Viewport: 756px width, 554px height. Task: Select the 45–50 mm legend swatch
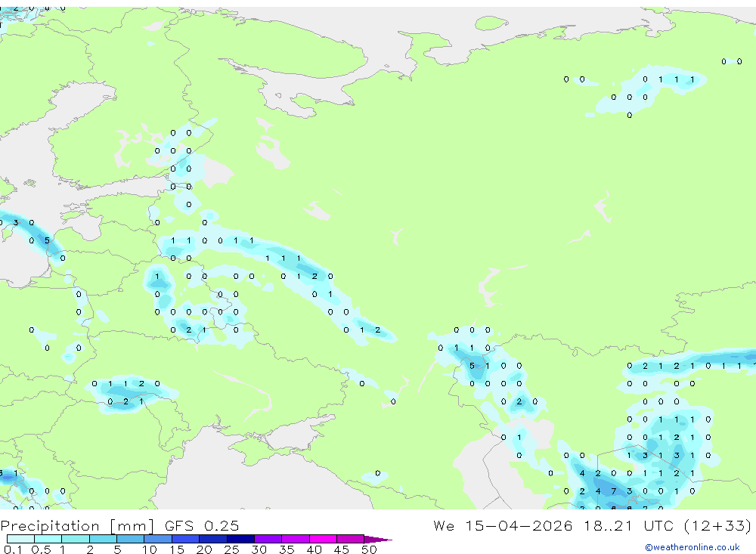click(x=351, y=539)
